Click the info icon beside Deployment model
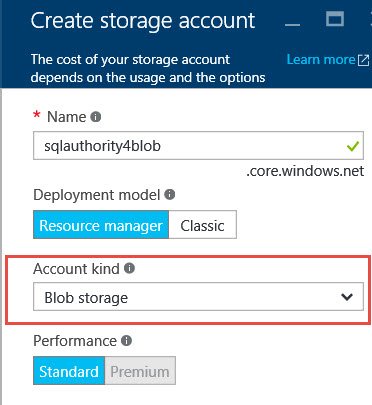Viewport: 372px width, 405px height. coord(170,194)
